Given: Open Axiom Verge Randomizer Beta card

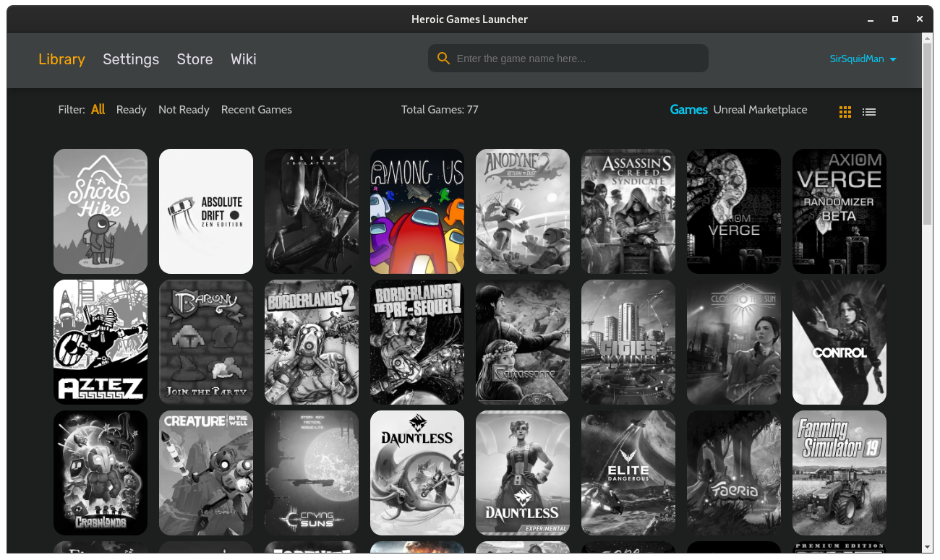Looking at the screenshot, I should [x=839, y=211].
